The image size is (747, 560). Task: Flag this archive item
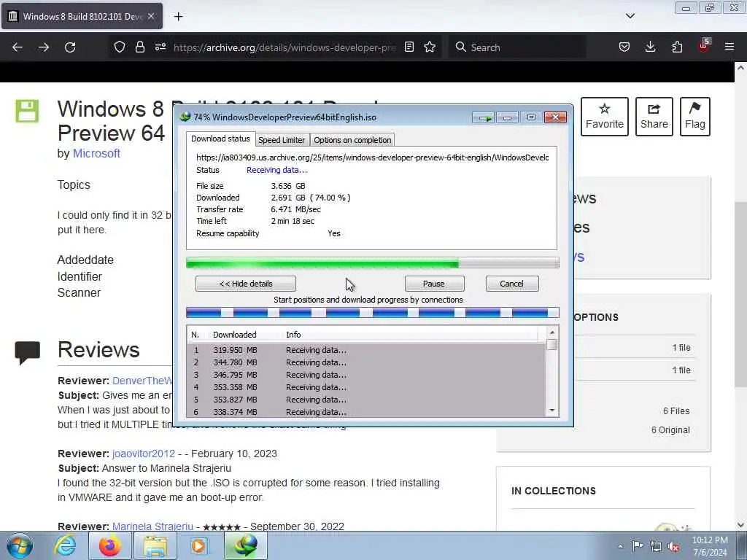[x=694, y=117]
